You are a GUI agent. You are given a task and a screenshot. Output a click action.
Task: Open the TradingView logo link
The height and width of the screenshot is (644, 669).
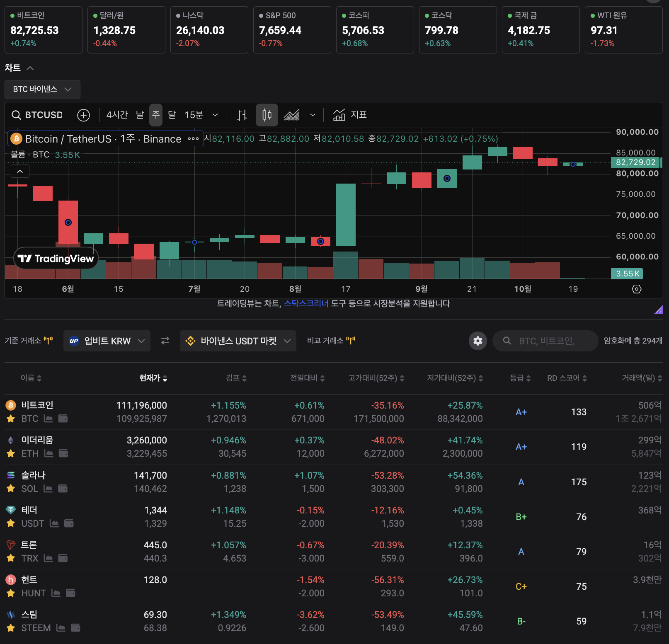[56, 259]
